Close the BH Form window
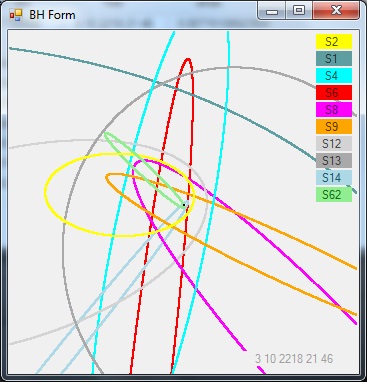The width and height of the screenshot is (367, 382). 336,11
